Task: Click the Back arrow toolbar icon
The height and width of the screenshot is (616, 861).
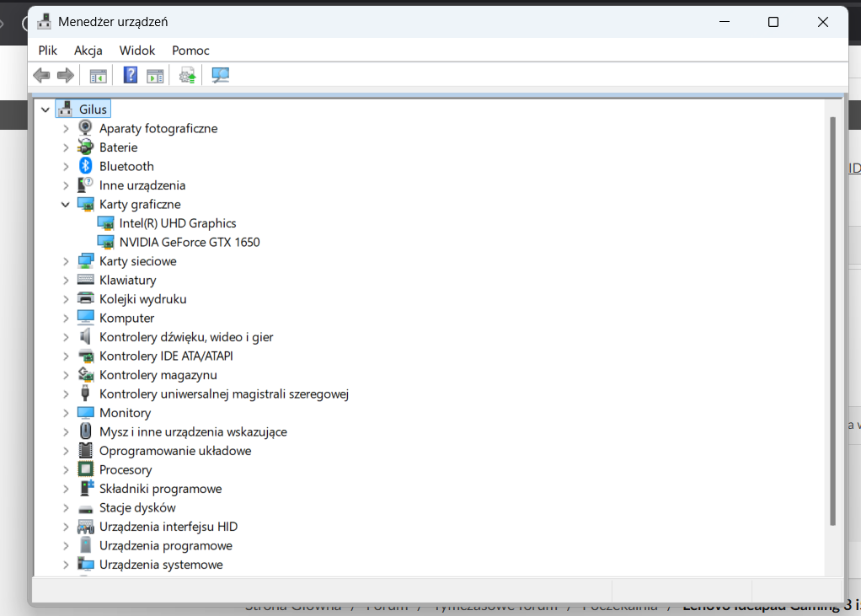Action: 41,75
